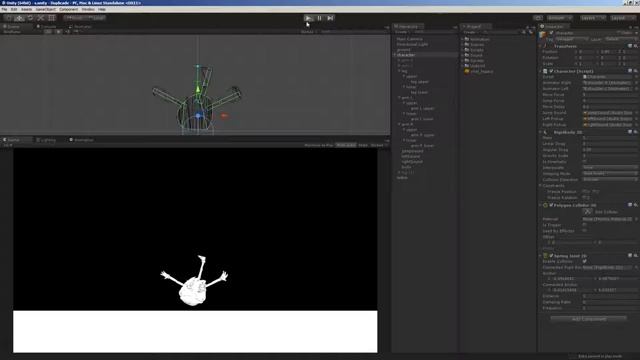Image resolution: width=640 pixels, height=360 pixels.
Task: Toggle the Is Trigger checkbox
Action: tap(584, 225)
